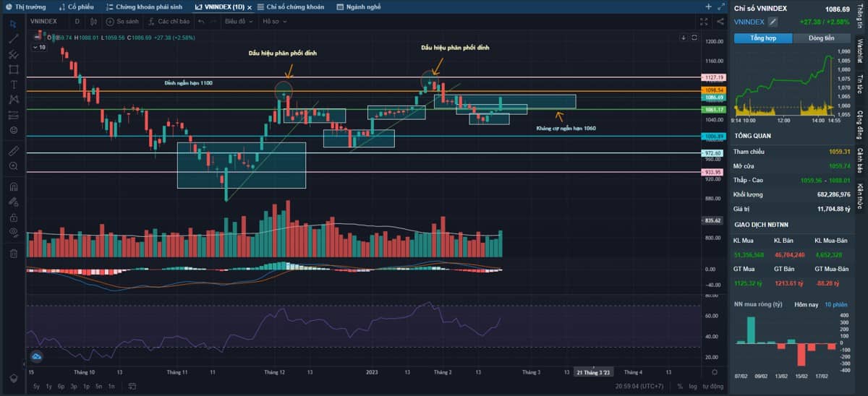Toggle log scale on price axis

(693, 387)
